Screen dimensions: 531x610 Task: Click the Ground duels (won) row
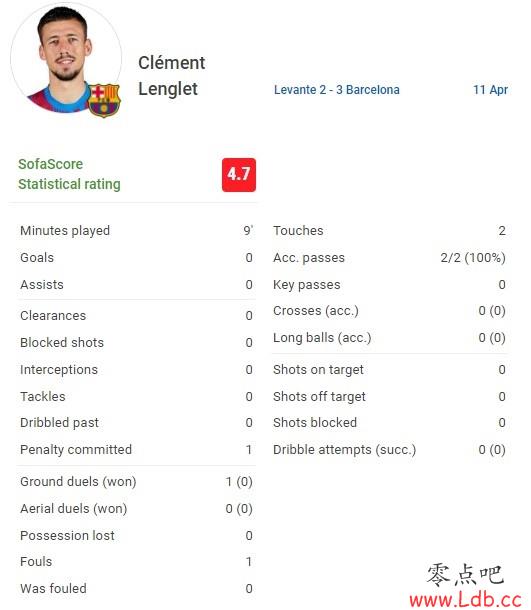(136, 482)
